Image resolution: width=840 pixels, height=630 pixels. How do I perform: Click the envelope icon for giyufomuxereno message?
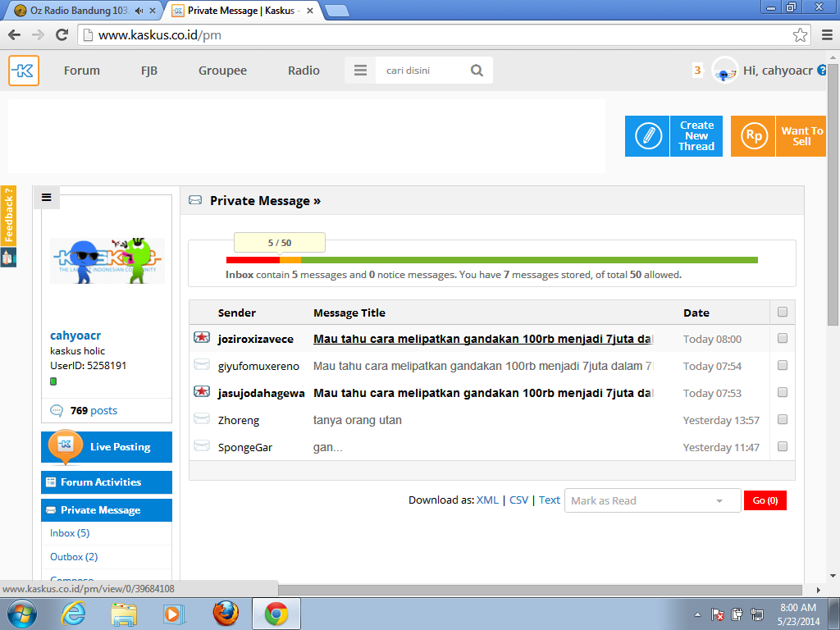[x=202, y=365]
